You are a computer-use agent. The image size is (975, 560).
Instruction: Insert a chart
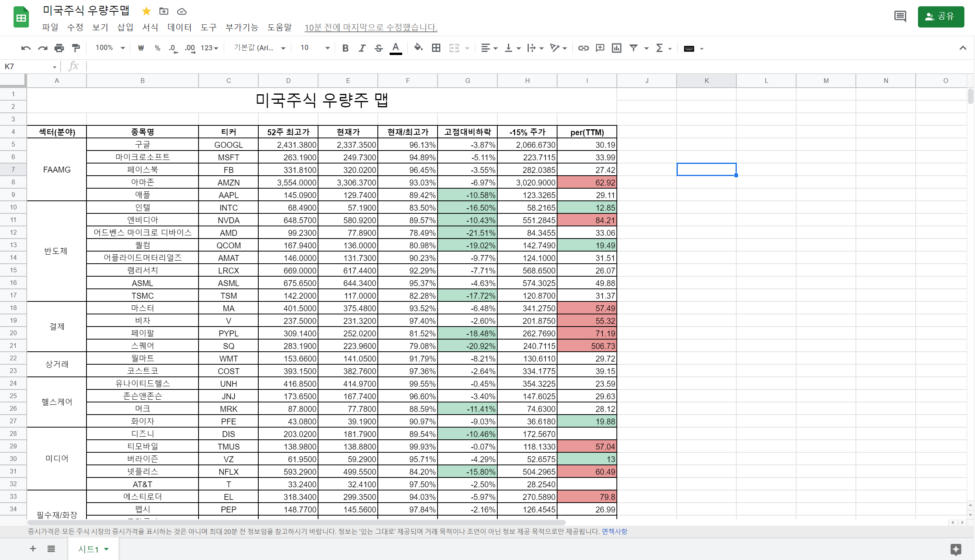click(x=616, y=48)
